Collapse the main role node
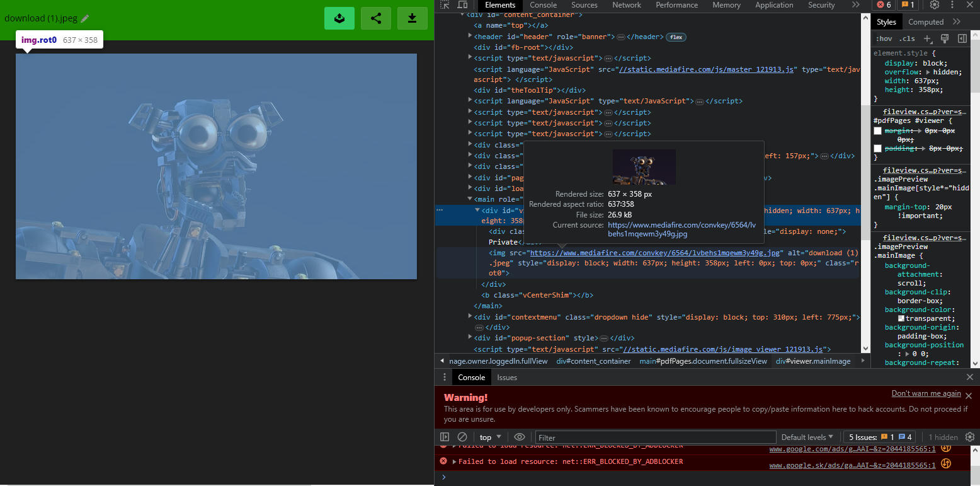Viewport: 980px width, 486px height. 470,199
